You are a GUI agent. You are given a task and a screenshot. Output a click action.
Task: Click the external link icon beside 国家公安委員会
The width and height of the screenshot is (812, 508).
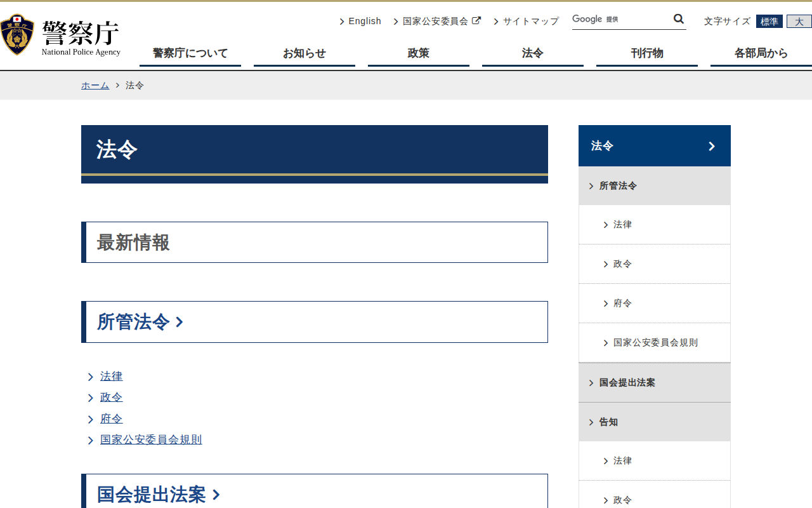click(x=476, y=20)
